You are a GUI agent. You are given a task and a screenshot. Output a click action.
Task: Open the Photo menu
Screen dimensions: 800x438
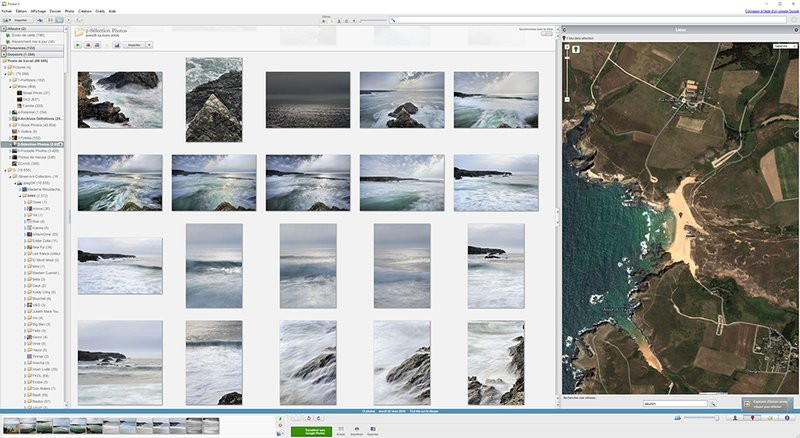69,11
